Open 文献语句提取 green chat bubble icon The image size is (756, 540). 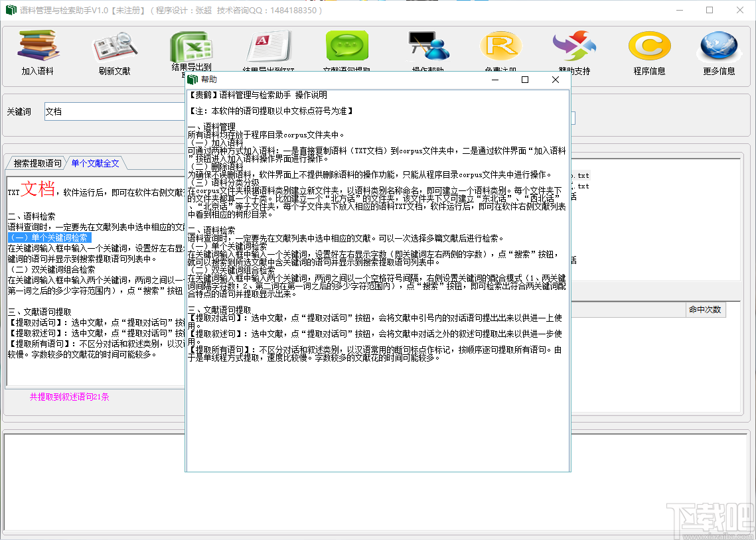coord(346,46)
